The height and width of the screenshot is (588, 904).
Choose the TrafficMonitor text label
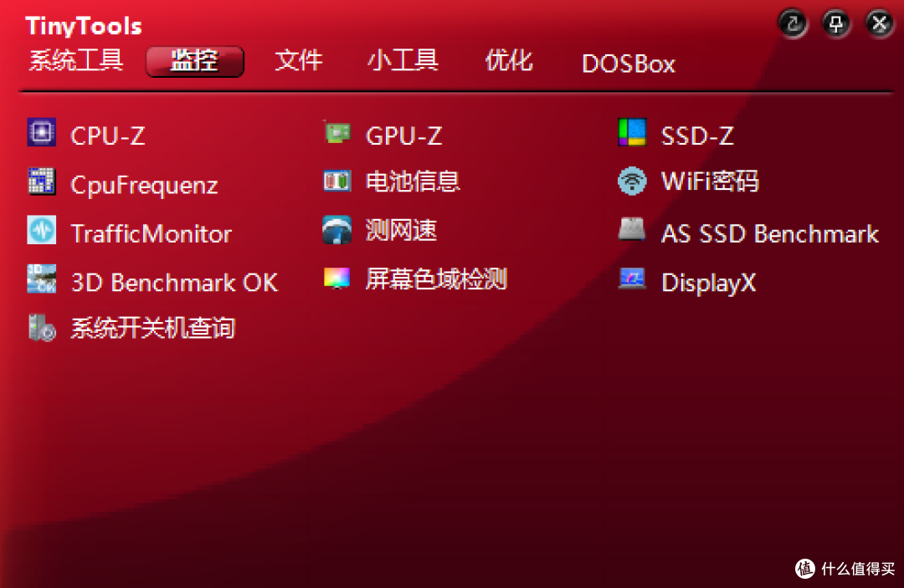151,234
